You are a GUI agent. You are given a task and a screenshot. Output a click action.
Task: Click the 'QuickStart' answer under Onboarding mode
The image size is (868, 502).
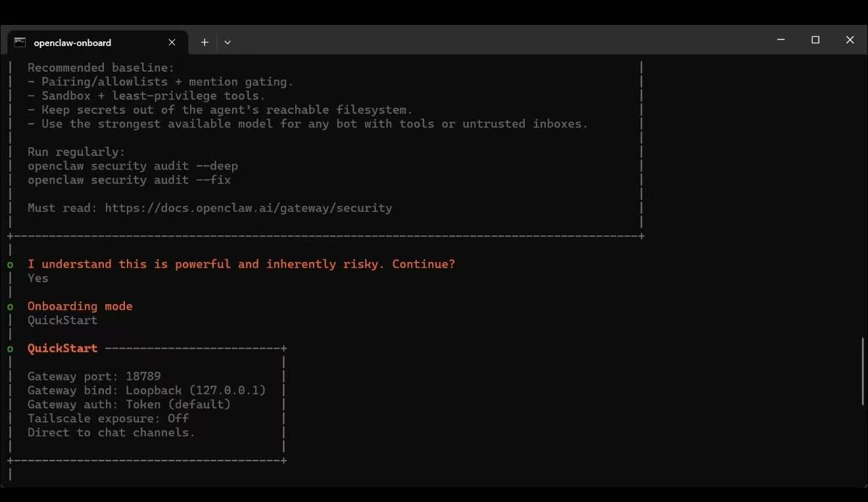[62, 320]
